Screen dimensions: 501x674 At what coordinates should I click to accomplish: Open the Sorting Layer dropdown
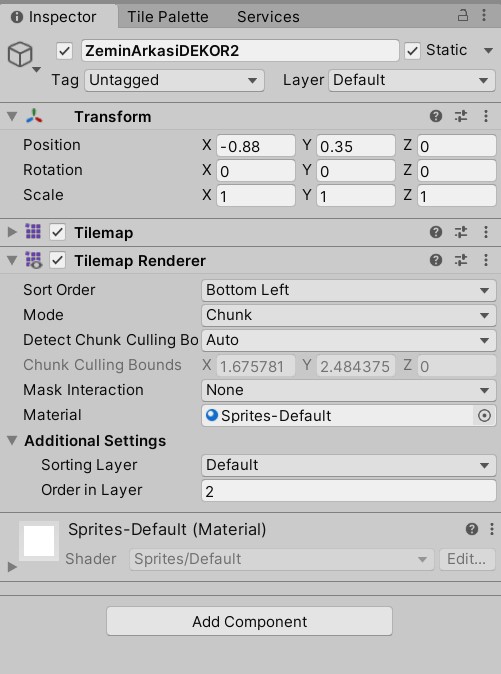348,465
